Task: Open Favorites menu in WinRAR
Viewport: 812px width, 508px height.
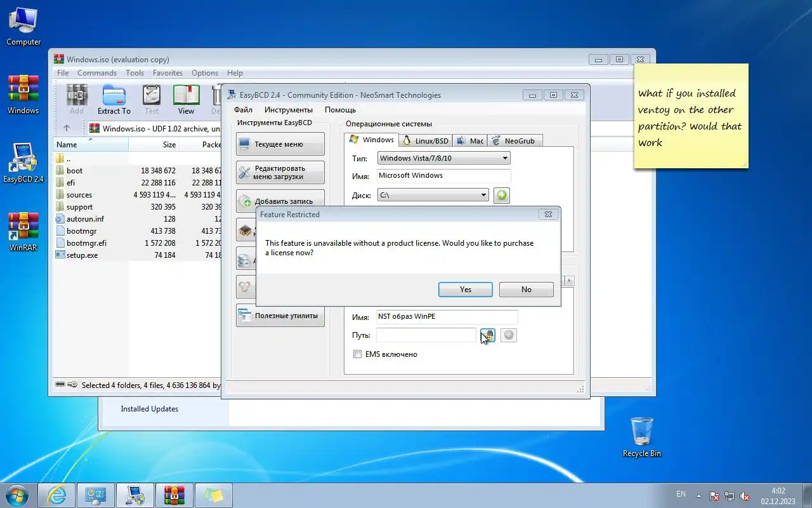Action: click(167, 73)
